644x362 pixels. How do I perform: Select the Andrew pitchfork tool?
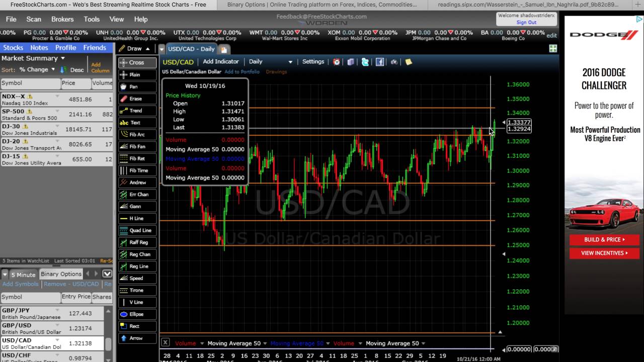(x=137, y=183)
